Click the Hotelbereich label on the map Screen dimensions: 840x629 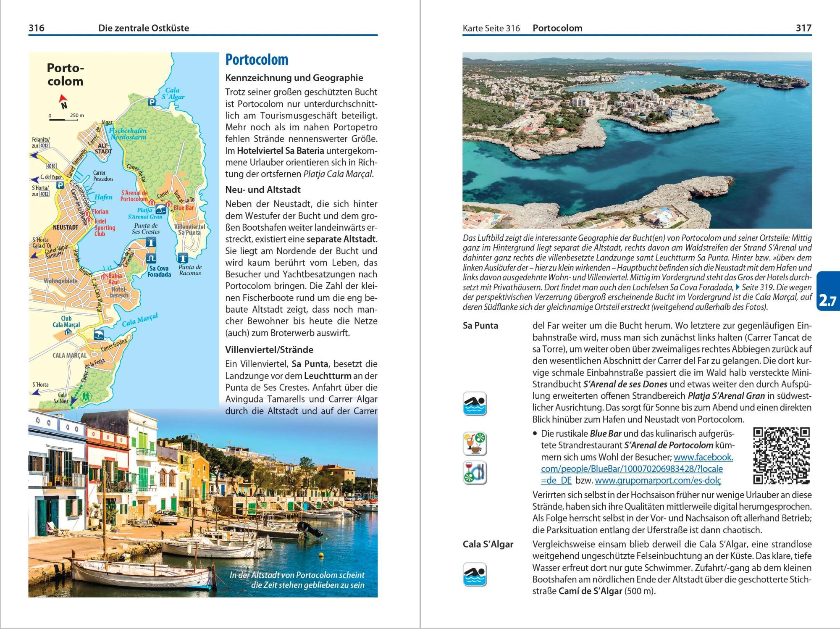point(119,292)
